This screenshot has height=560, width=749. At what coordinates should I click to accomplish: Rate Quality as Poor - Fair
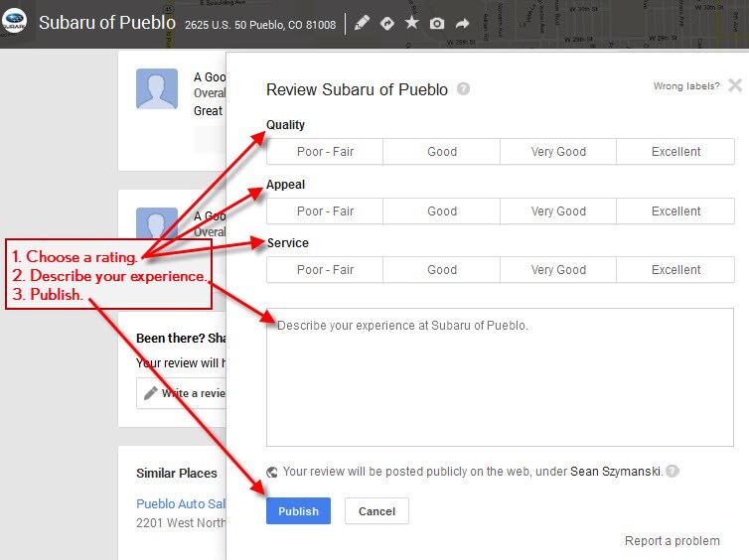(325, 152)
